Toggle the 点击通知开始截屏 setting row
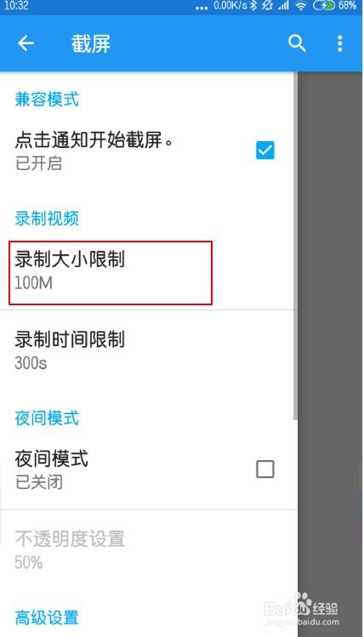 [149, 151]
